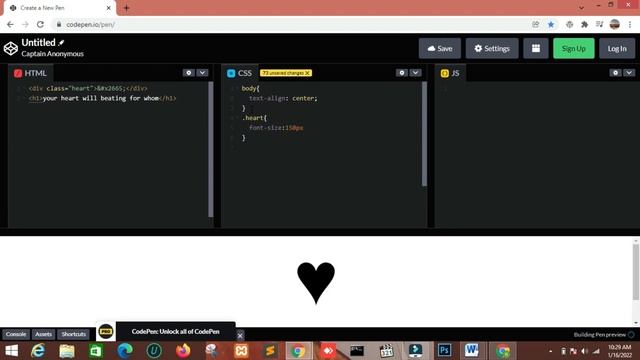Open Firefox from taskbar
640x360 pixels.
tap(183, 351)
